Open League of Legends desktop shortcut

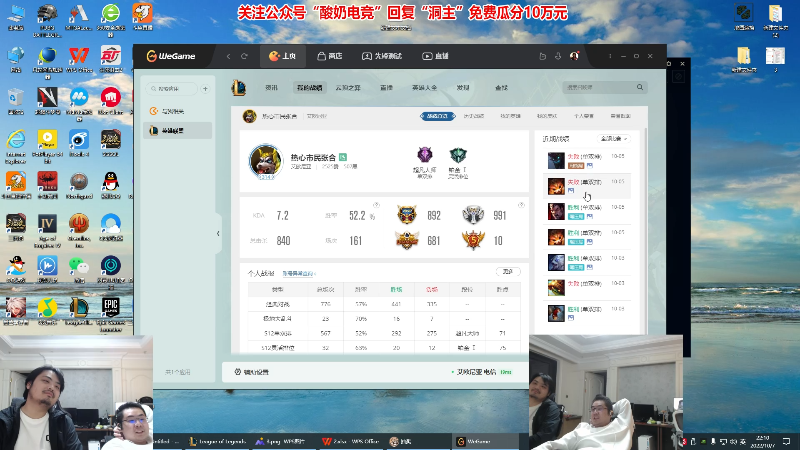point(79,312)
